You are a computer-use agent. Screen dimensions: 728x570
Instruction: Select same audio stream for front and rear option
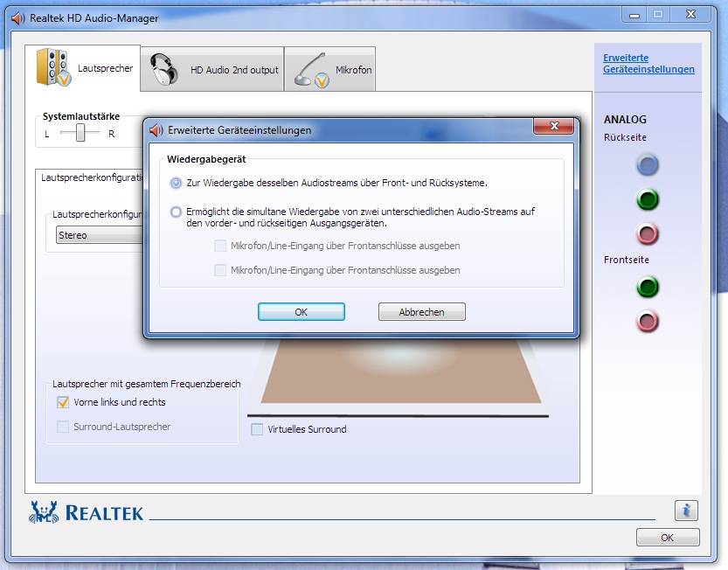tap(176, 183)
